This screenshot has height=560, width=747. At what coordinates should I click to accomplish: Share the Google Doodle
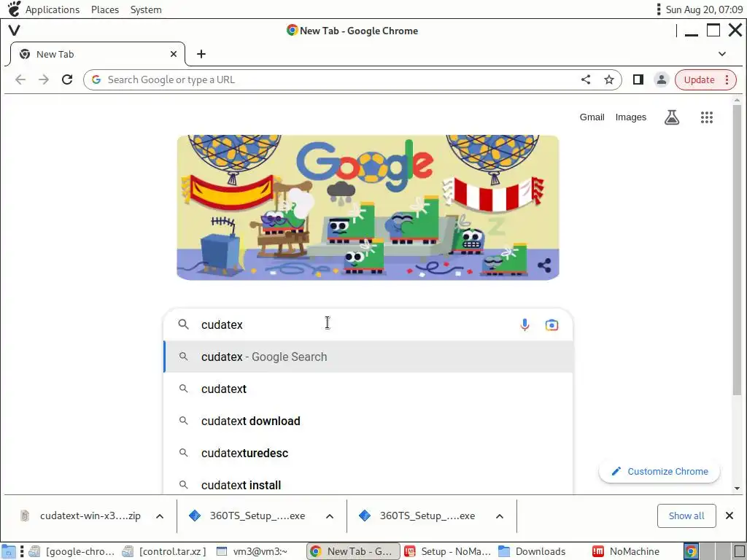[x=544, y=265]
